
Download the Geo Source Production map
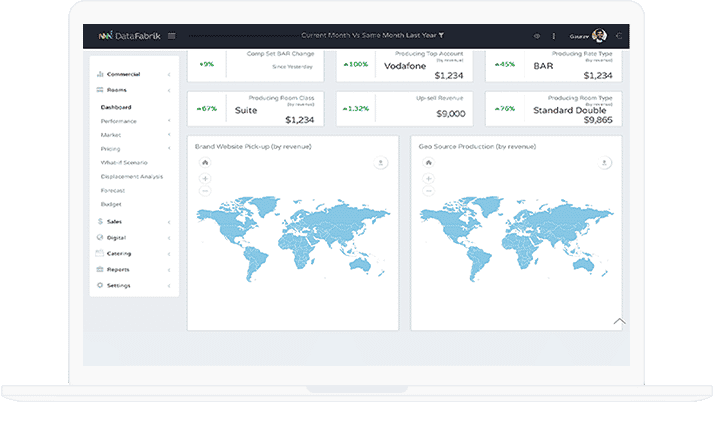coord(604,162)
